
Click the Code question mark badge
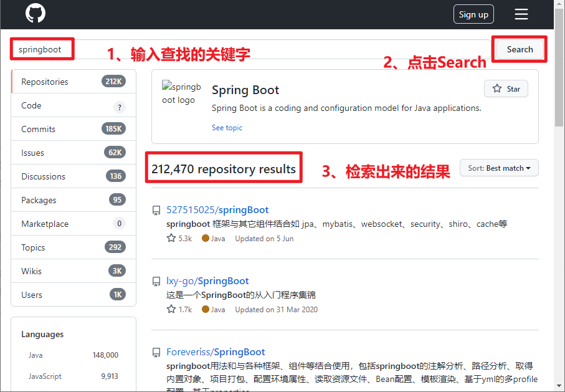click(120, 107)
